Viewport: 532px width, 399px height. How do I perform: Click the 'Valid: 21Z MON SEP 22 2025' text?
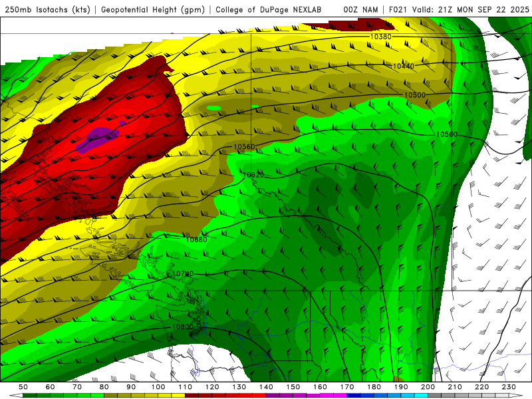coord(471,9)
